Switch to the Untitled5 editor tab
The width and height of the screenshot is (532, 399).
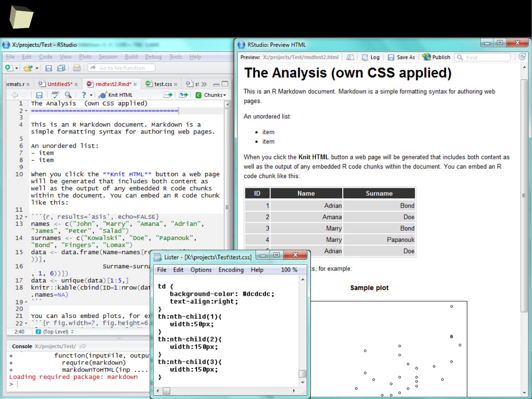(58, 84)
